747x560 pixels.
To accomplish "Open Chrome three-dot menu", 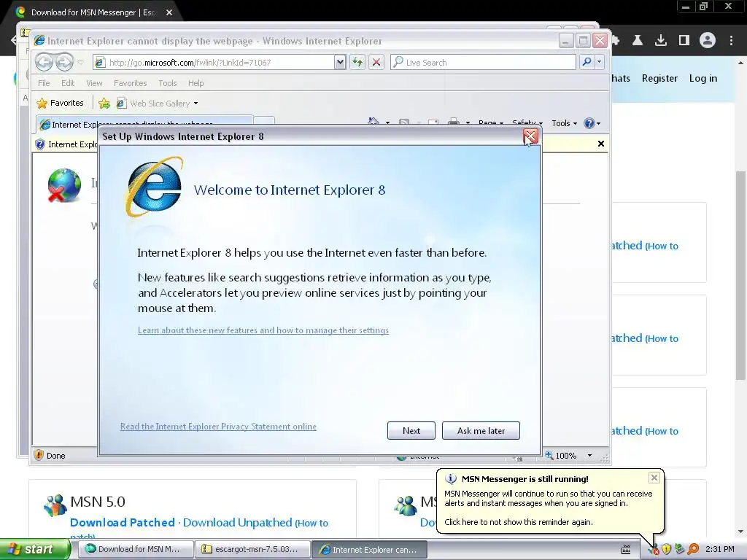I will 731,41.
